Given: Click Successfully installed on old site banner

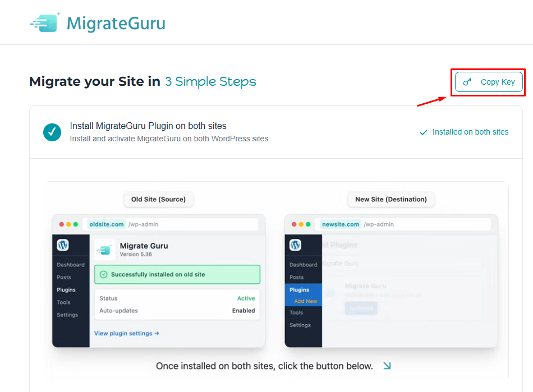Looking at the screenshot, I should coord(177,274).
